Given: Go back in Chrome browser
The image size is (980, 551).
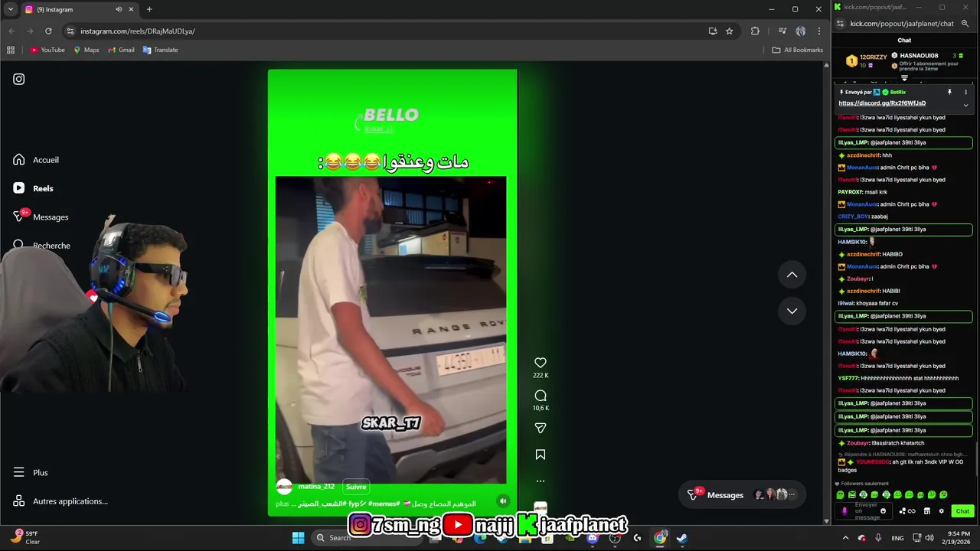Looking at the screenshot, I should [x=11, y=31].
